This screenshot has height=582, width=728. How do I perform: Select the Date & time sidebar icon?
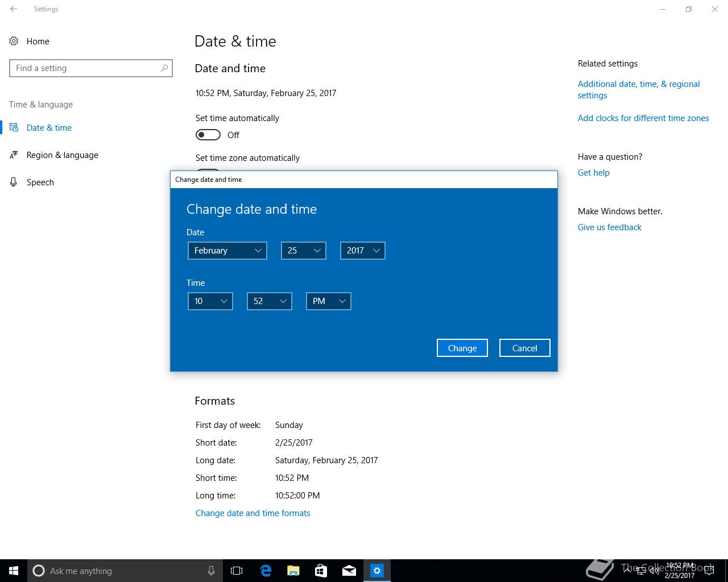pos(14,127)
